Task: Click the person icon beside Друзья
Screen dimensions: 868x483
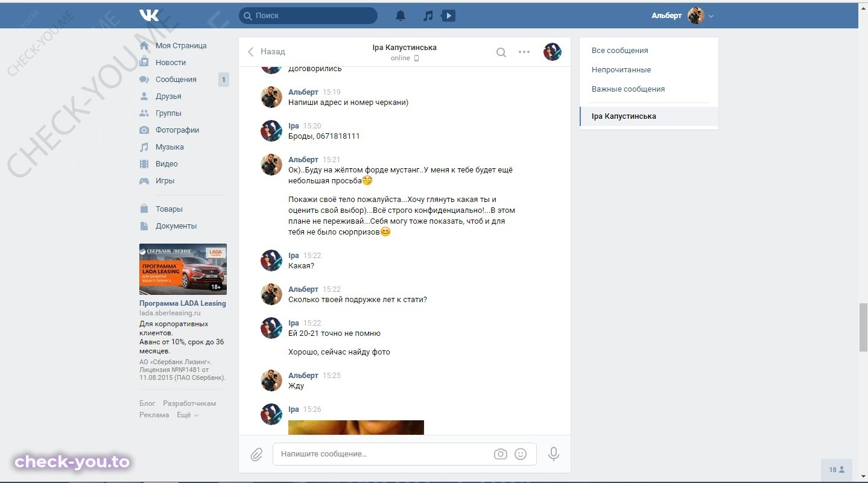Action: pyautogui.click(x=144, y=96)
